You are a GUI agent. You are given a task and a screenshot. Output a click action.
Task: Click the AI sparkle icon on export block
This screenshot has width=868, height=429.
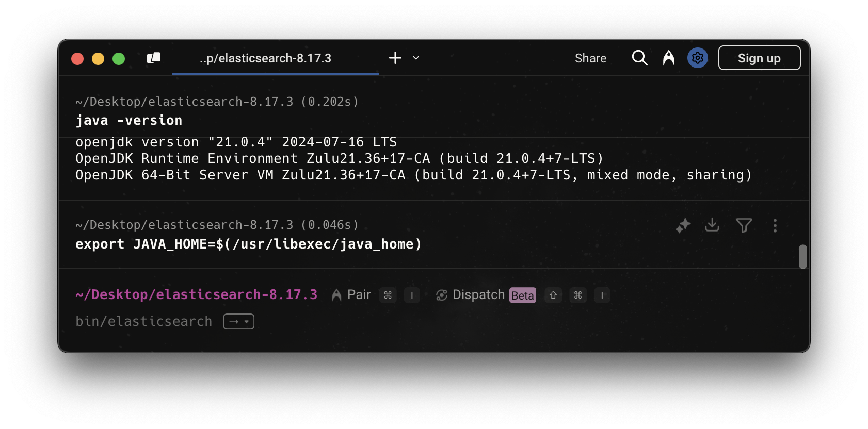pos(683,225)
